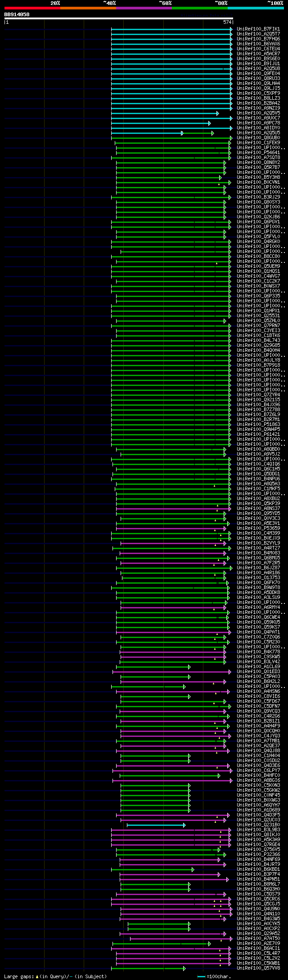
Task: Select the UniRef100_Q57VV8 entry
Action: tap(258, 968)
